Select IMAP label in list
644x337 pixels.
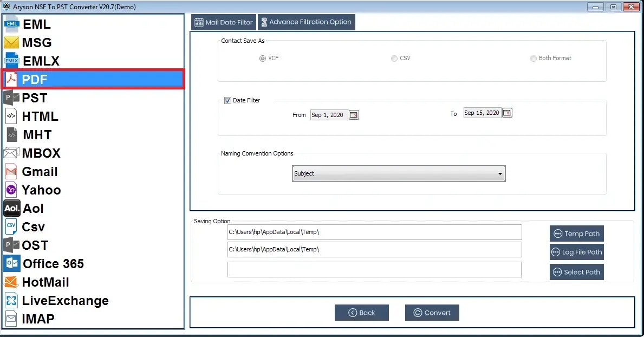[38, 319]
